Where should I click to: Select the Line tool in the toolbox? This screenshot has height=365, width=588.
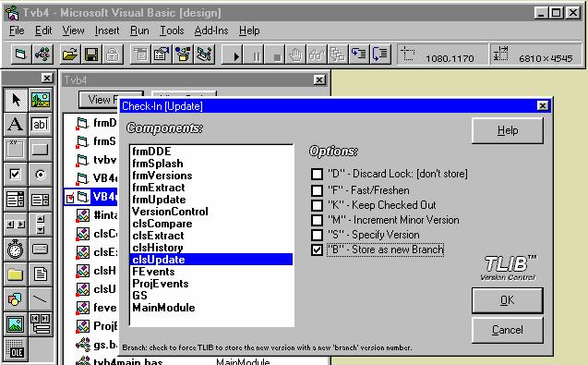pos(40,298)
